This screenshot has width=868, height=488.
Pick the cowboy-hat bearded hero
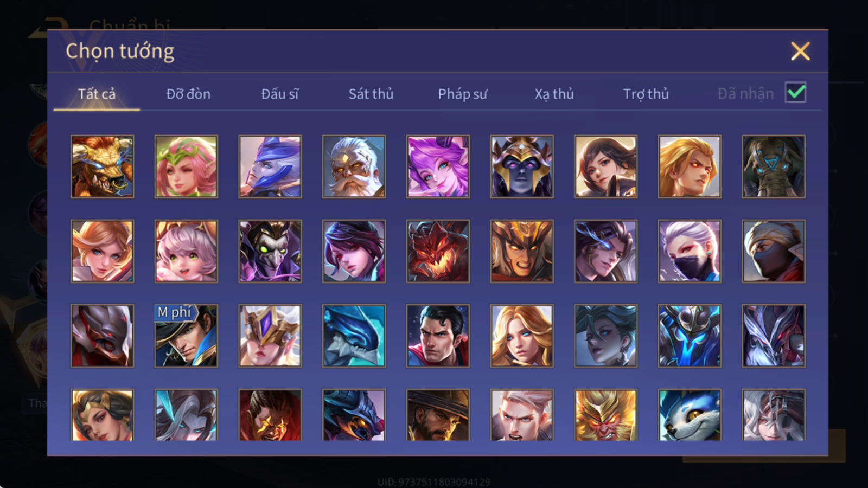point(438,414)
